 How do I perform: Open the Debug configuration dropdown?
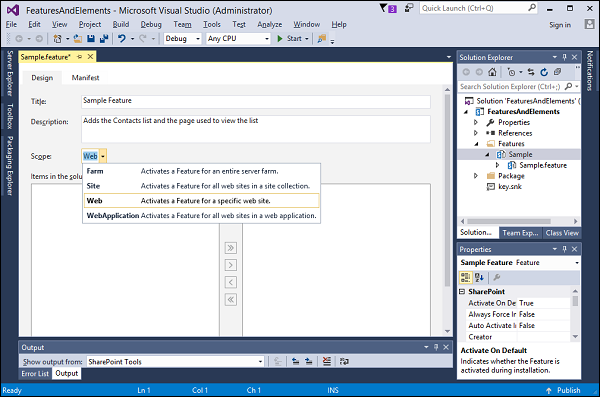click(x=182, y=39)
